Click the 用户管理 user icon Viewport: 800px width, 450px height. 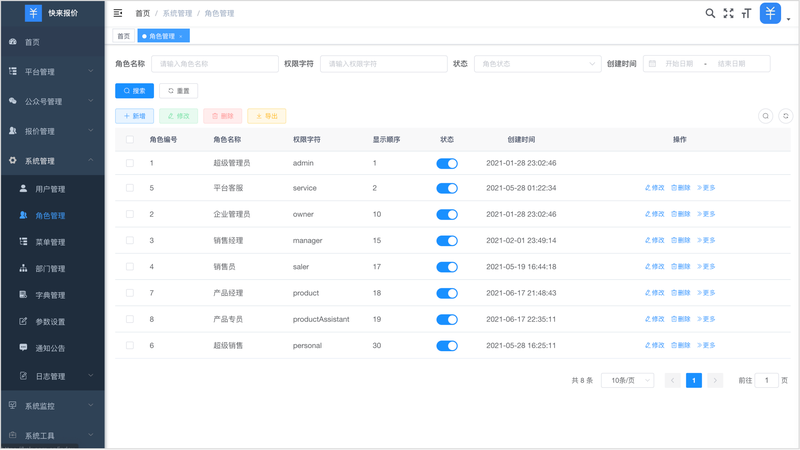(23, 188)
